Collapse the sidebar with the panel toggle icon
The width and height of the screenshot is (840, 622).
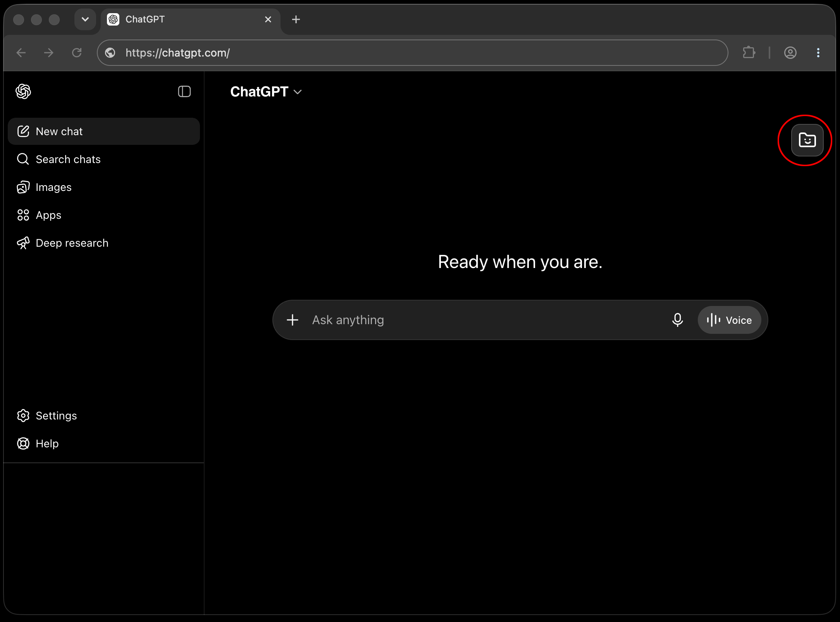[184, 92]
